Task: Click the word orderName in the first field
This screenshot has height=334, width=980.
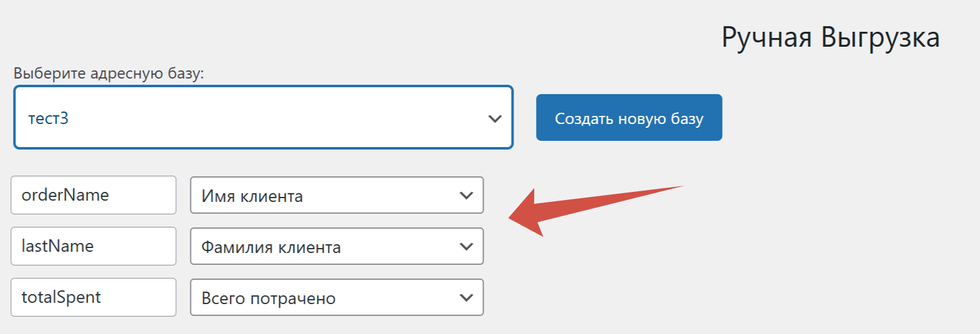Action: tap(65, 195)
